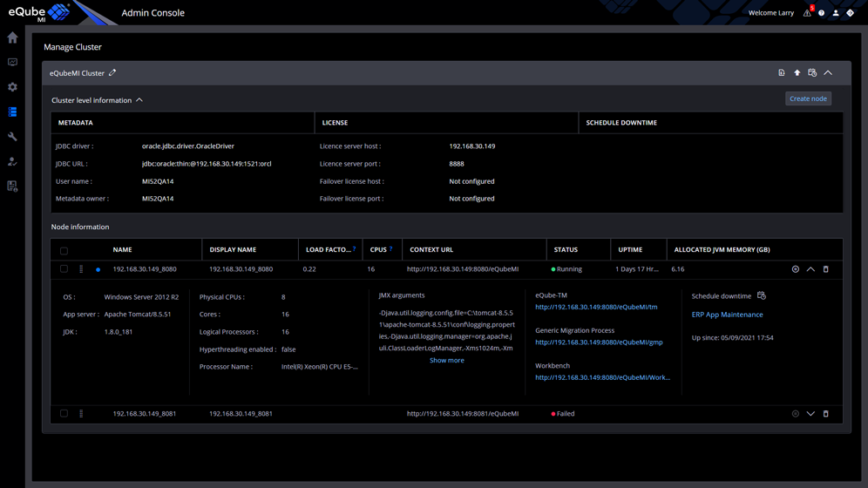868x488 pixels.
Task: Click the CONTEXT URL column header
Action: tap(431, 249)
